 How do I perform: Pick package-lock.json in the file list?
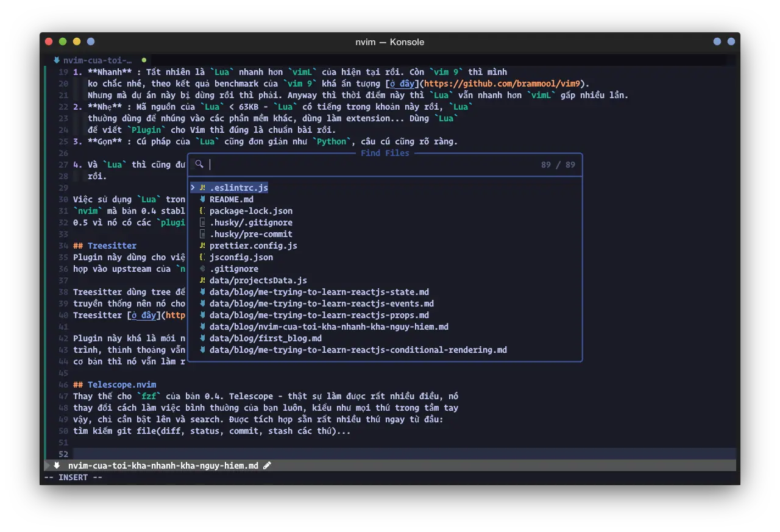click(x=251, y=211)
